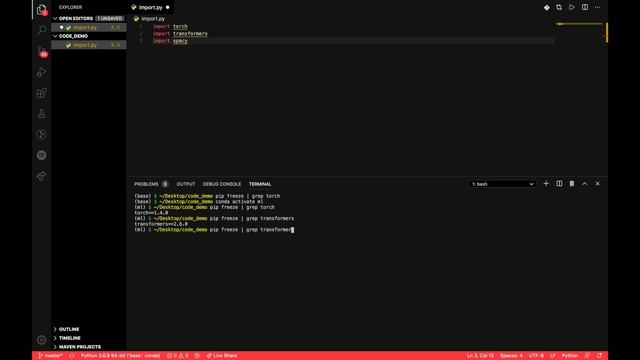Image resolution: width=640 pixels, height=360 pixels.
Task: Select language mode 'Python' in status bar
Action: pos(570,356)
